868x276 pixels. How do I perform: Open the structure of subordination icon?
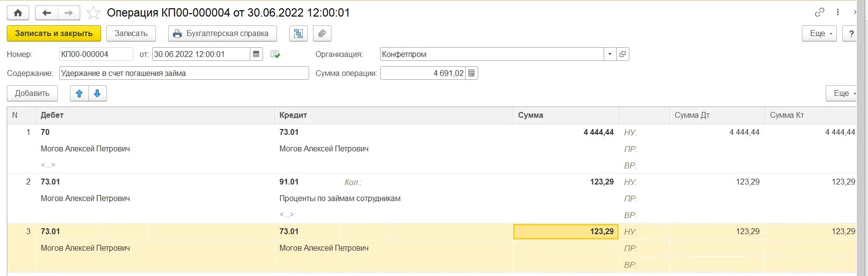coord(298,34)
